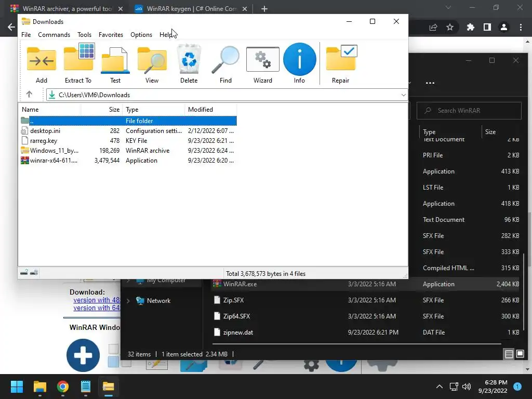Viewport: 532px width, 399px height.
Task: Select Zip.SFX in the Explorer window
Action: tap(366, 300)
